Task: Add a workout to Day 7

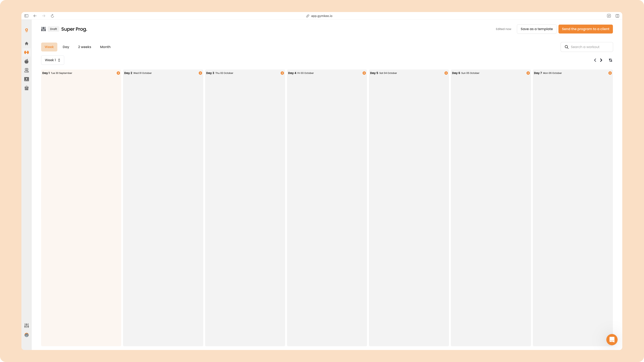Action: pos(610,73)
